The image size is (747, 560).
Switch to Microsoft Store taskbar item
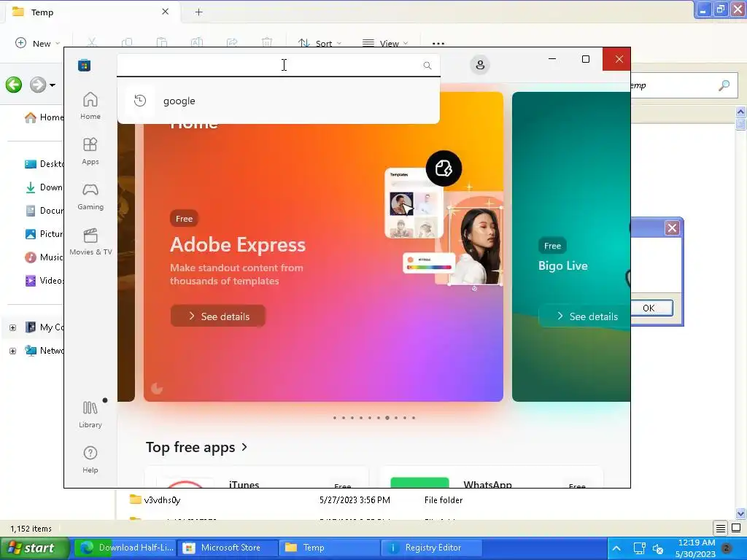click(x=228, y=548)
